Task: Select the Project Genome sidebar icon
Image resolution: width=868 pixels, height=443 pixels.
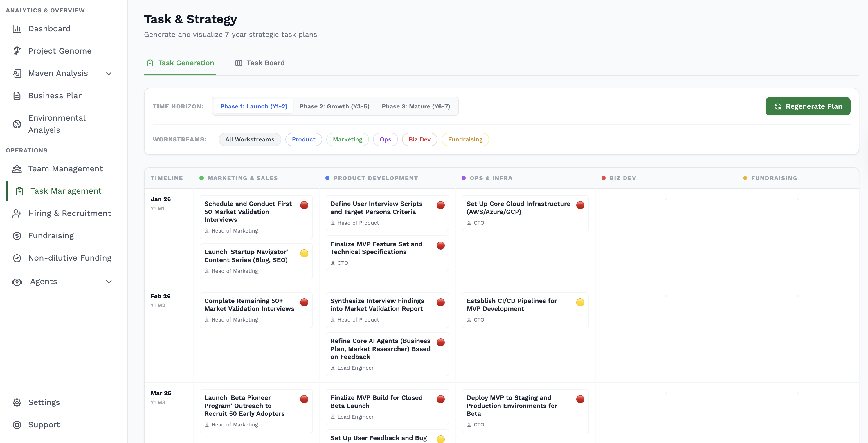Action: [x=17, y=50]
